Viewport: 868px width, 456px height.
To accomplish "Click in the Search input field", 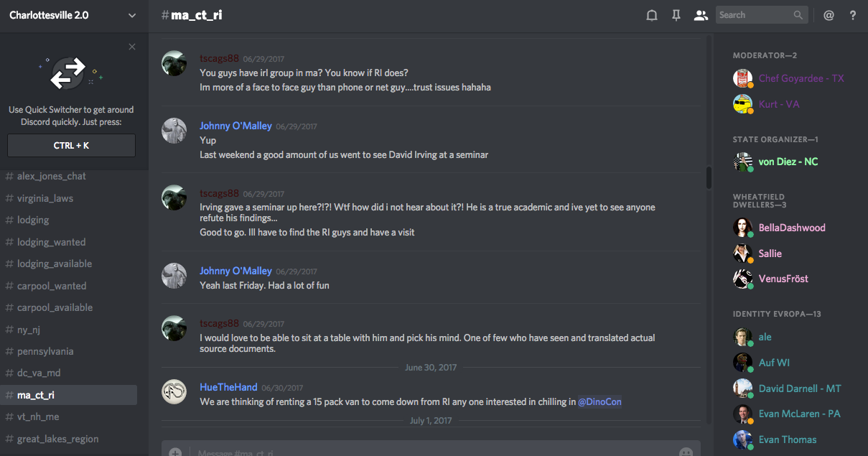I will point(754,15).
